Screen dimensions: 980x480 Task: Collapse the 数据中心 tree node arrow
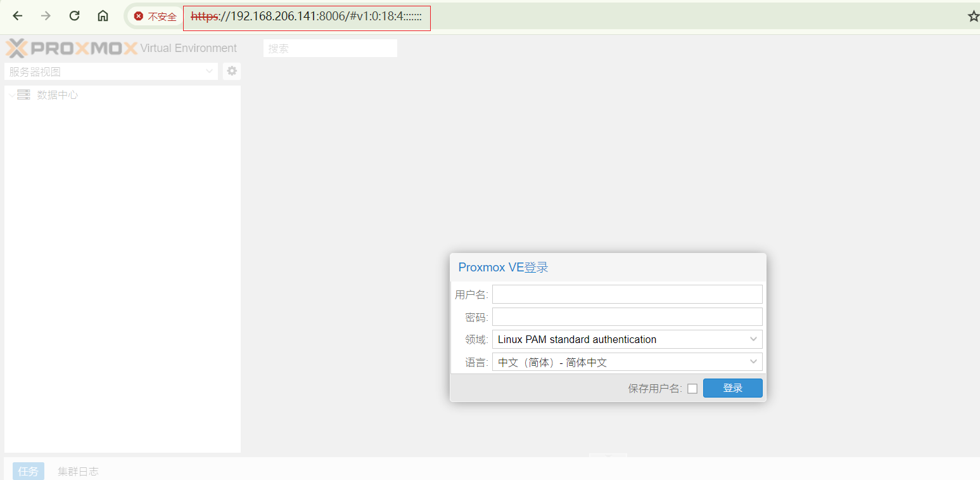coord(11,95)
